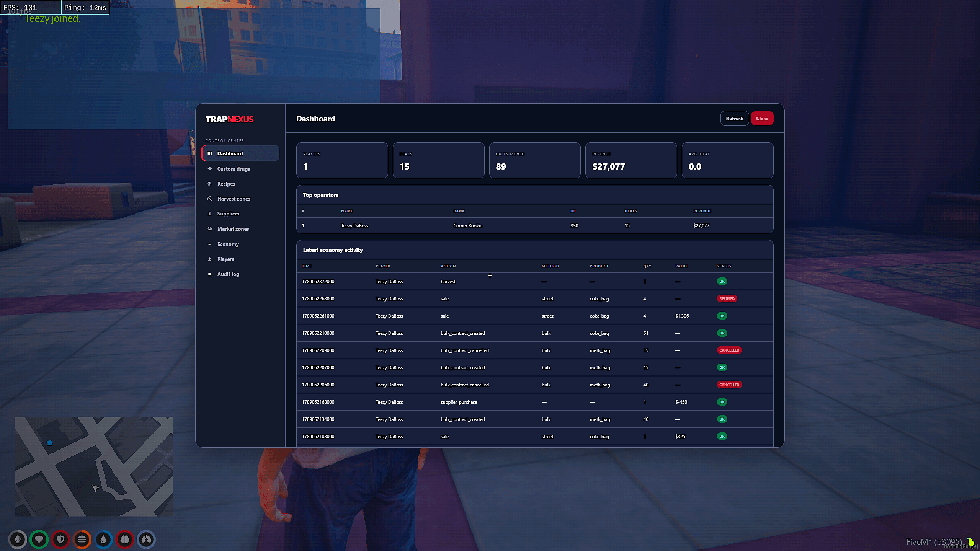Image resolution: width=980 pixels, height=551 pixels.
Task: Click the Audit log sidebar icon
Action: (209, 274)
